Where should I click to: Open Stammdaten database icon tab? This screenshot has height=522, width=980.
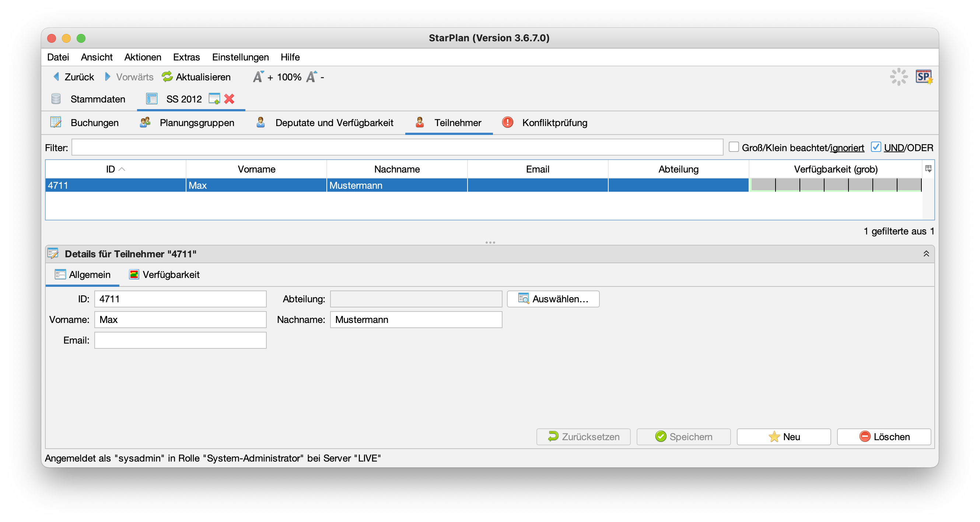[x=56, y=99]
